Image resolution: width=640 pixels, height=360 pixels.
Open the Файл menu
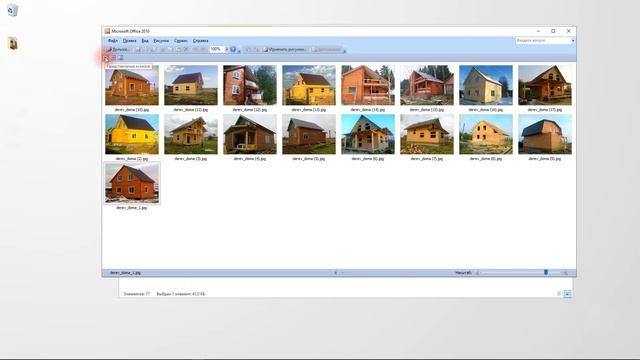click(113, 41)
